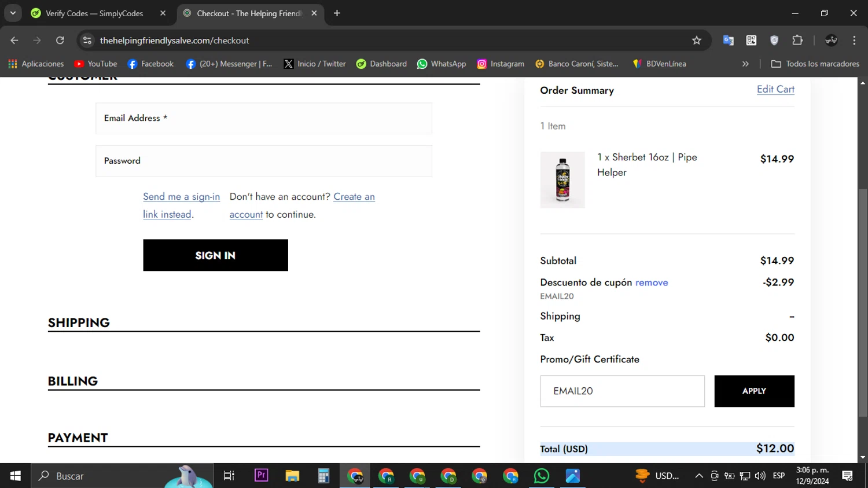Open the notification center icon

pos(848,476)
